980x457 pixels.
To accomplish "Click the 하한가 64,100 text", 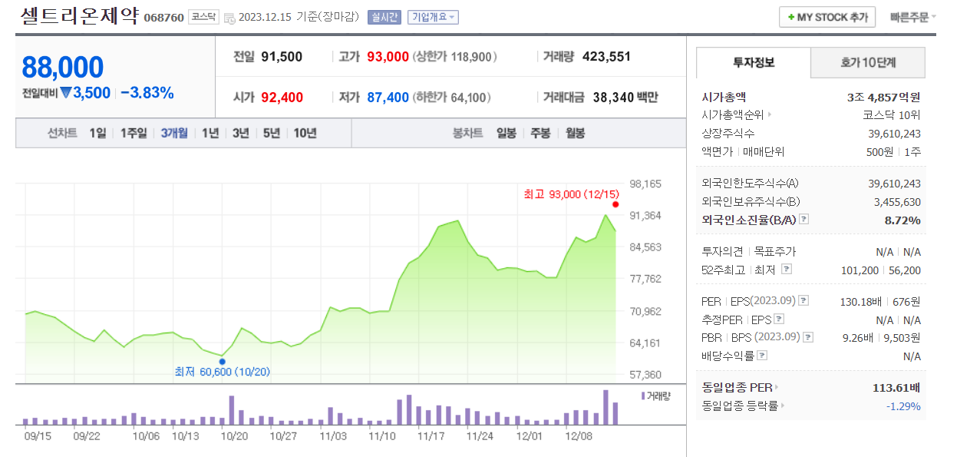I will [452, 97].
